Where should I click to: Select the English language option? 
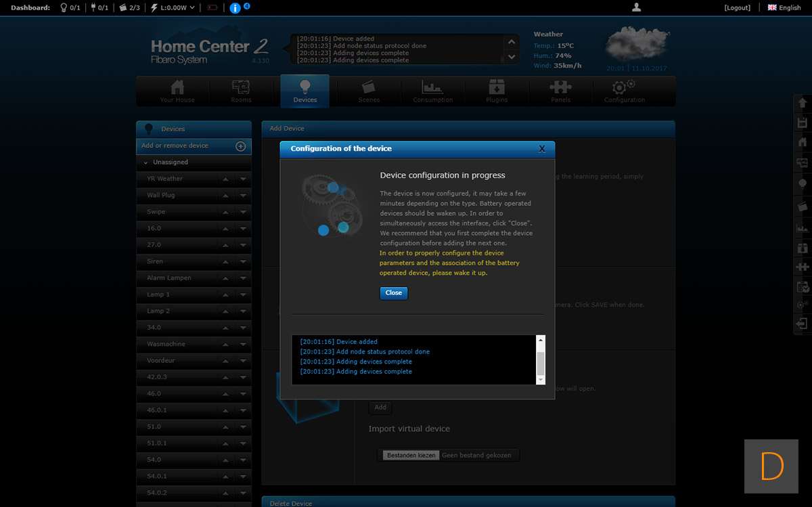click(784, 8)
